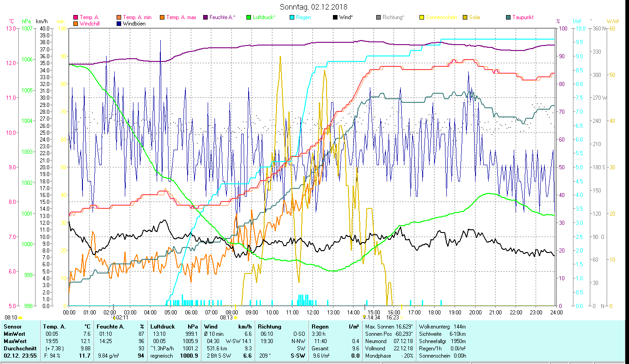The image size is (629, 364).
Task: Click the Temp. A. min legend swatch
Action: click(119, 18)
